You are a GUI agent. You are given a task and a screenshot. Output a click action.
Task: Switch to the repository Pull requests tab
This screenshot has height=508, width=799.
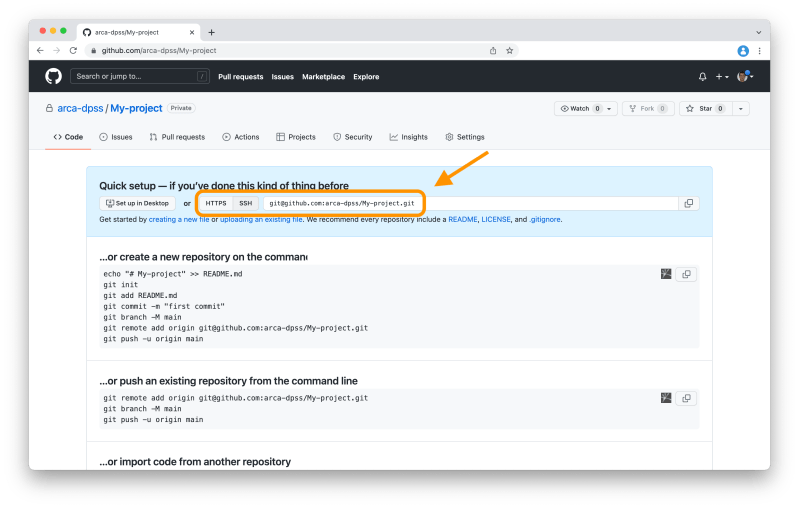pyautogui.click(x=177, y=137)
